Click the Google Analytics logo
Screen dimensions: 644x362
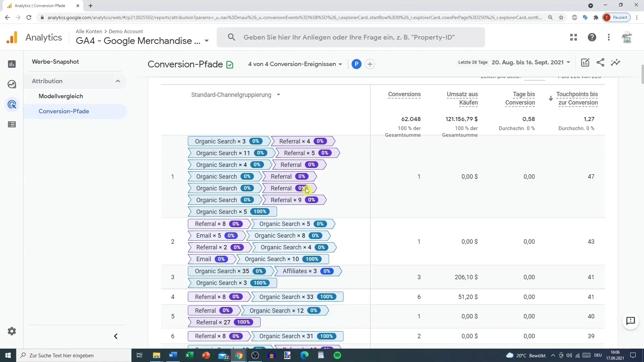12,38
